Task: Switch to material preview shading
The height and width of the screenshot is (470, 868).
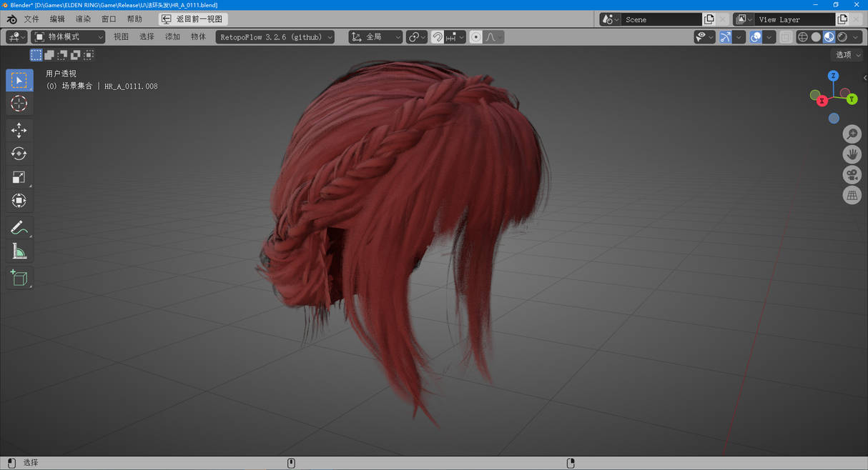Action: pyautogui.click(x=829, y=37)
